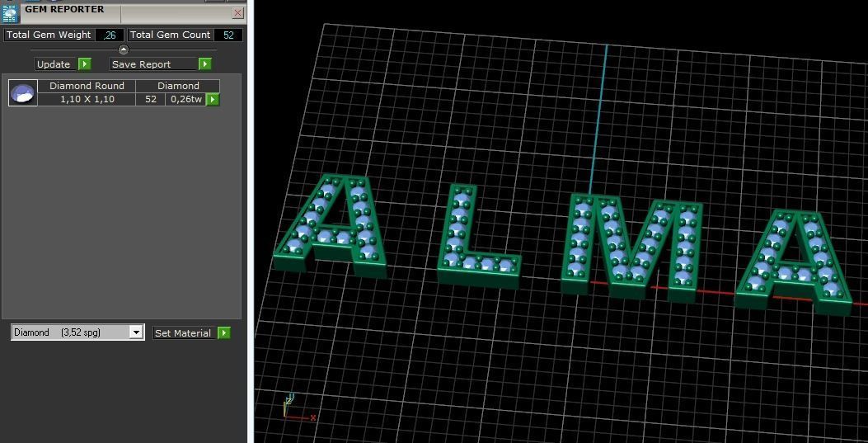
Task: Click the XYZ axis indicator in viewport
Action: 299,408
